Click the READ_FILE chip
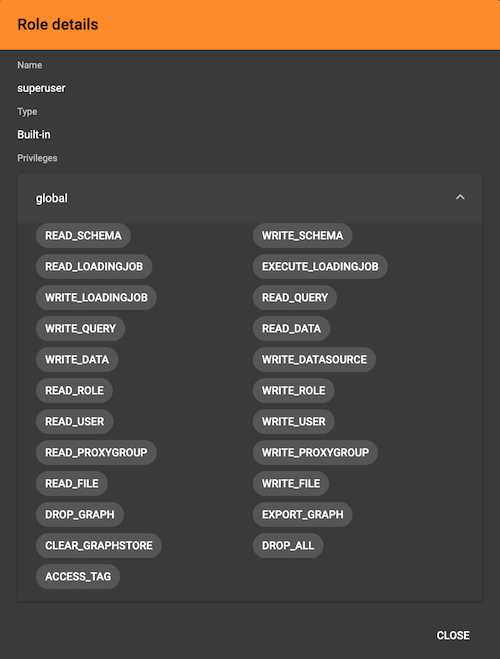The height and width of the screenshot is (659, 500). 72,483
